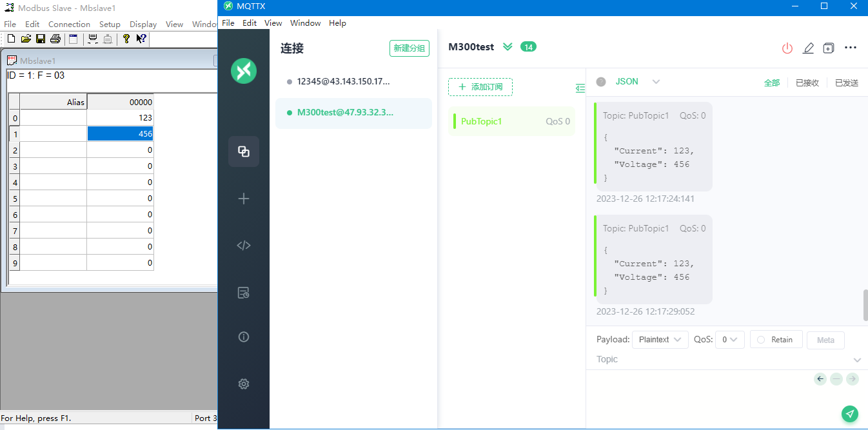This screenshot has width=868, height=430.
Task: Click plus icon for new connection in sidebar
Action: coord(244,199)
